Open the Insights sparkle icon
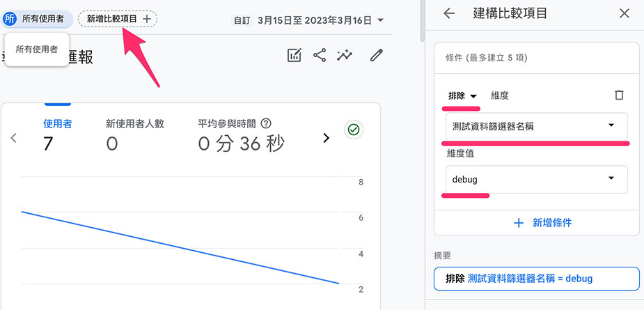The image size is (644, 310). click(x=345, y=55)
